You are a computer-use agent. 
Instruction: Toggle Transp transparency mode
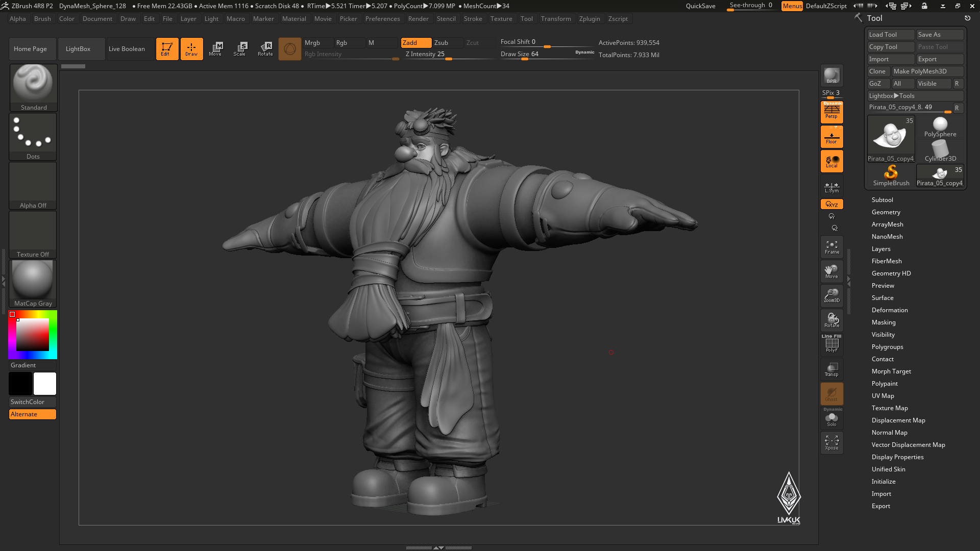click(831, 369)
